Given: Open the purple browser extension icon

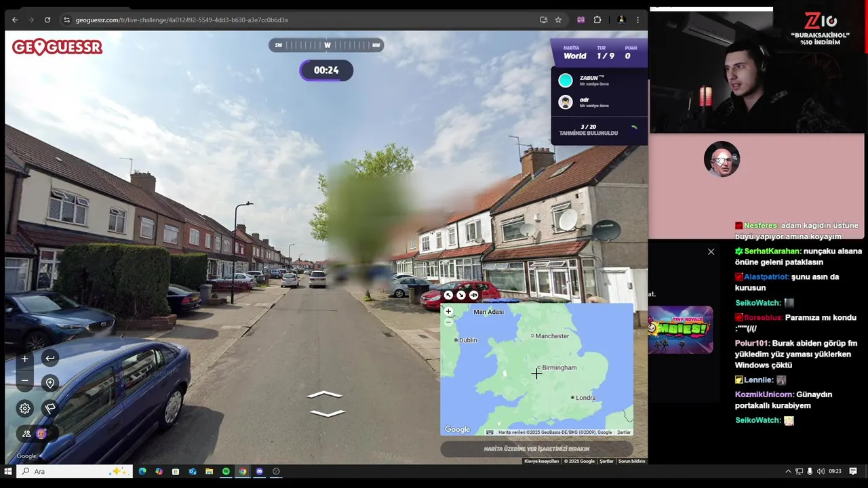Looking at the screenshot, I should point(580,20).
